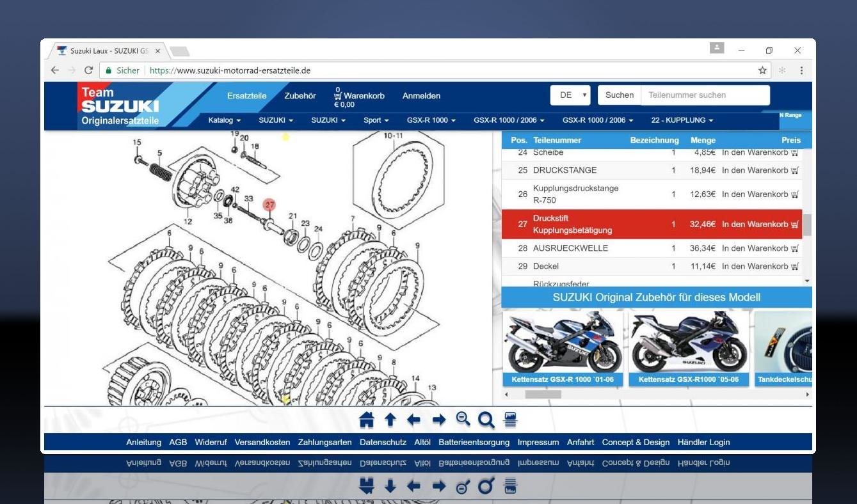Select part number 21 in the diagram
857x504 pixels.
point(293,216)
